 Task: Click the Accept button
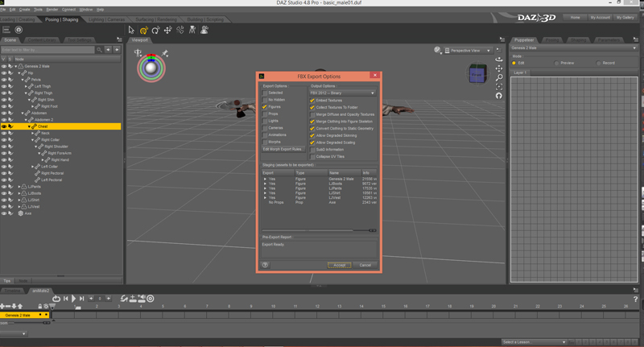click(x=339, y=265)
